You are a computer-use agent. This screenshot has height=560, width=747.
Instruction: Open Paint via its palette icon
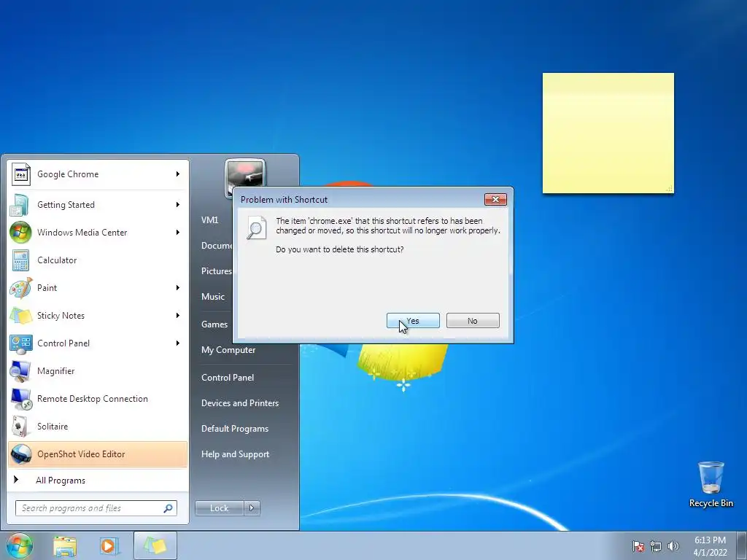tap(20, 288)
